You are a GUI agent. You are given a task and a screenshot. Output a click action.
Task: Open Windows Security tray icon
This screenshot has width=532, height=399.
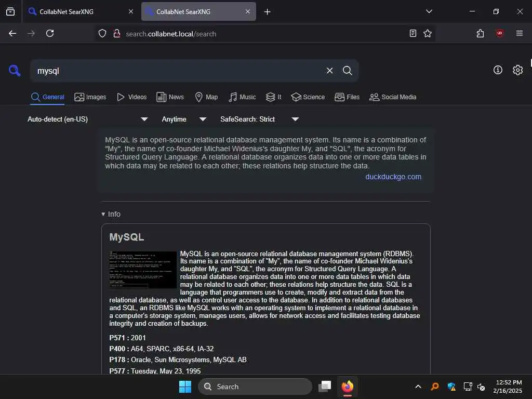point(451,387)
